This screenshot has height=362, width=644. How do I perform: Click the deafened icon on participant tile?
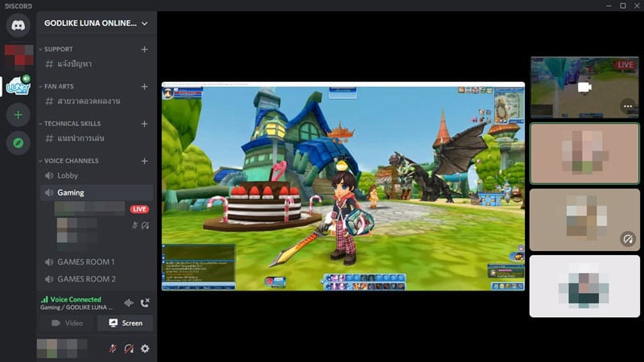(628, 239)
